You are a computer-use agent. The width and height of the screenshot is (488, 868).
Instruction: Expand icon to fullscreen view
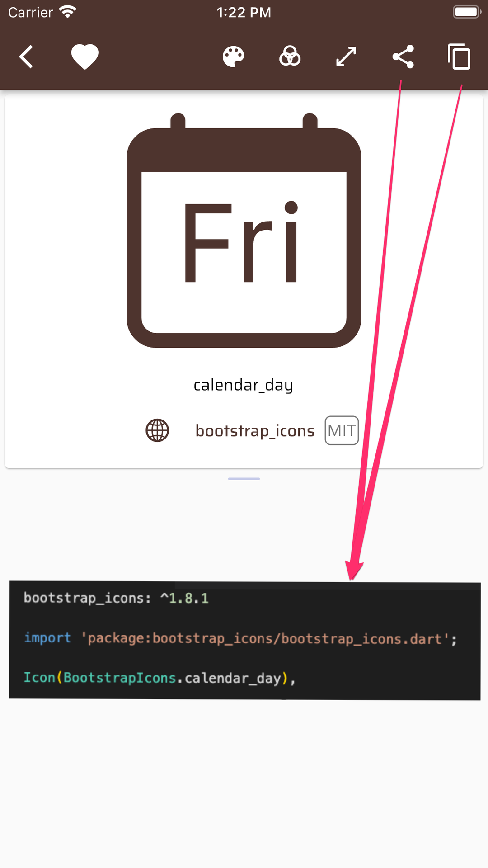click(x=346, y=57)
